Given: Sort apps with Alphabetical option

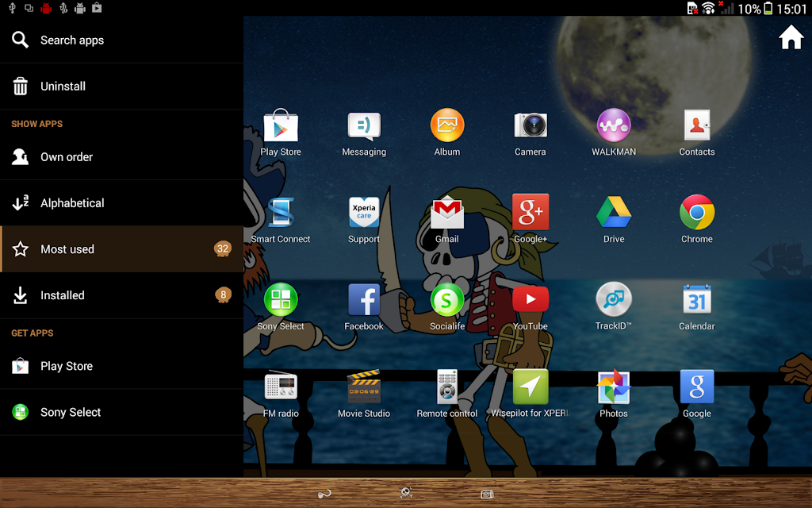Looking at the screenshot, I should [x=121, y=202].
